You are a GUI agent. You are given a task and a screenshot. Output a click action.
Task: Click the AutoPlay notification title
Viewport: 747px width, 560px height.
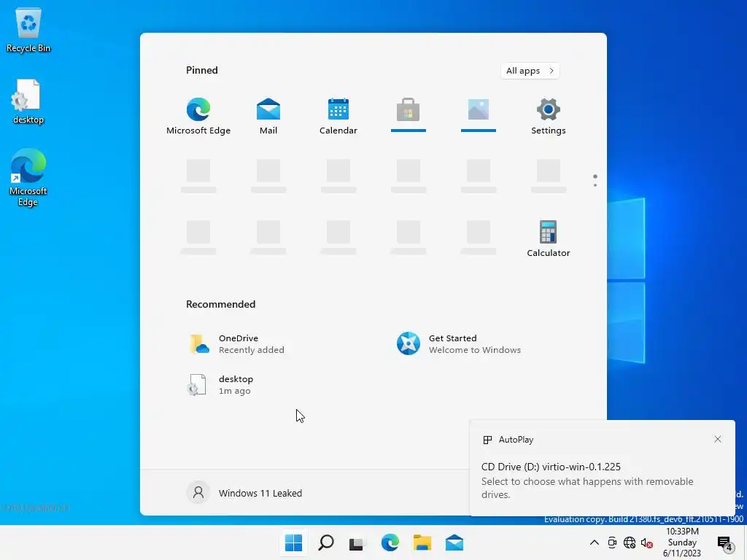pos(516,440)
